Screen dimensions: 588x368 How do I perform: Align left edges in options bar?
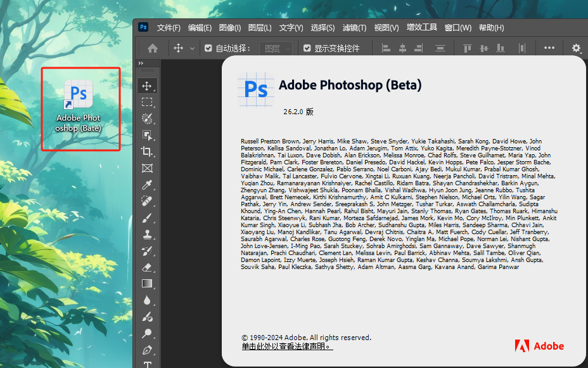[386, 48]
